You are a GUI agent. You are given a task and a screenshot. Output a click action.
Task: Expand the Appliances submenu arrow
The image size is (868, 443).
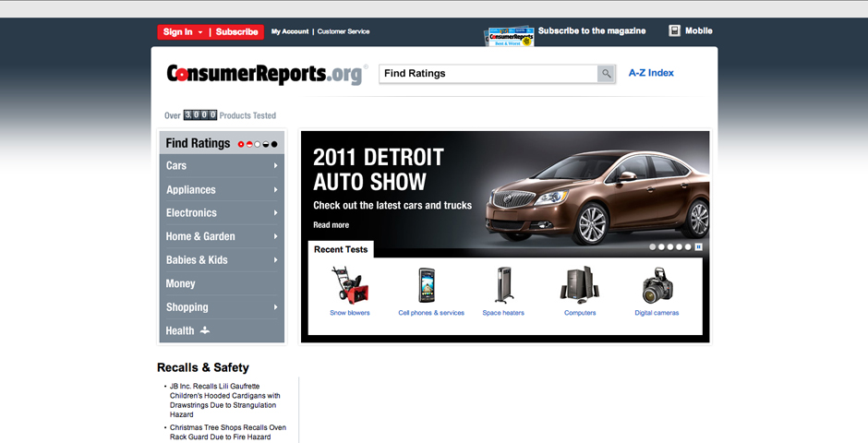(x=275, y=190)
